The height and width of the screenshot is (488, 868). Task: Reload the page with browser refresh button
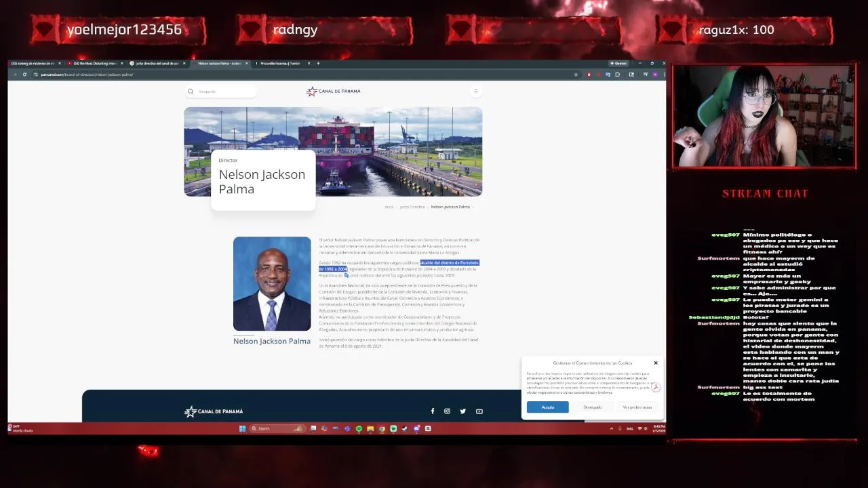pos(24,75)
